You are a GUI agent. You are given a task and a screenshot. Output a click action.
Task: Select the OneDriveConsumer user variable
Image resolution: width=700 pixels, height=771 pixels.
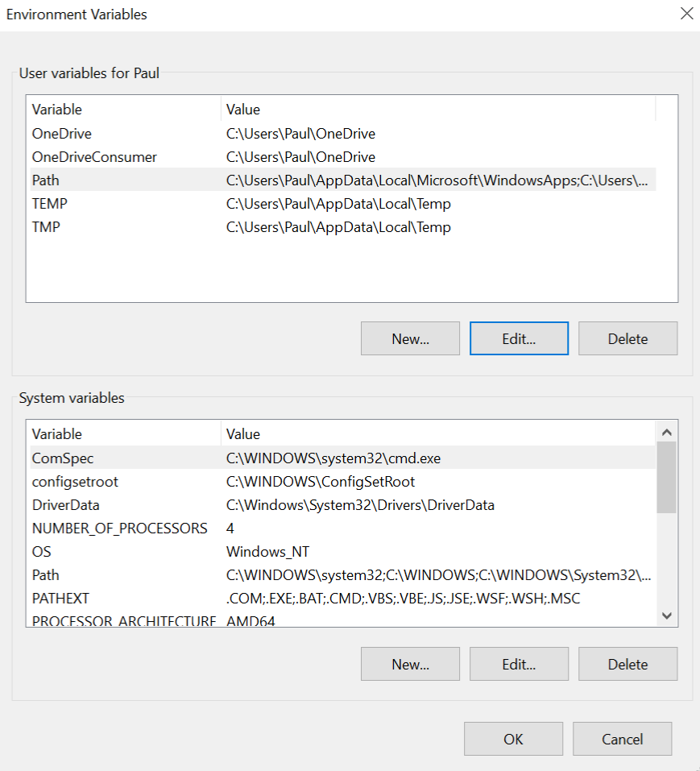point(343,157)
